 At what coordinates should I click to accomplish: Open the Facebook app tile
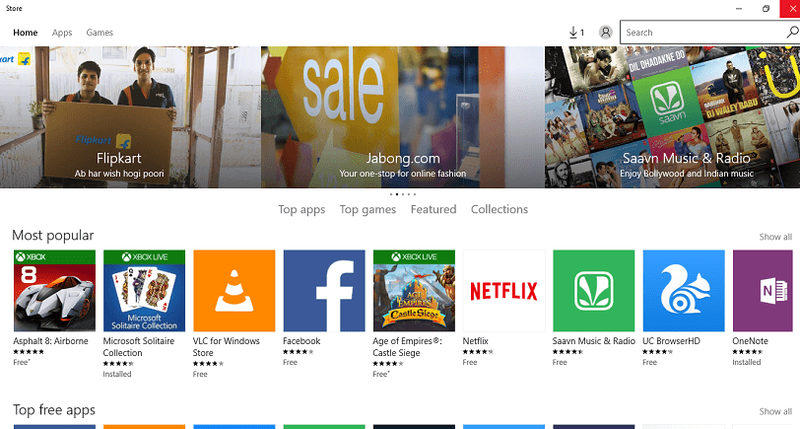click(x=324, y=291)
